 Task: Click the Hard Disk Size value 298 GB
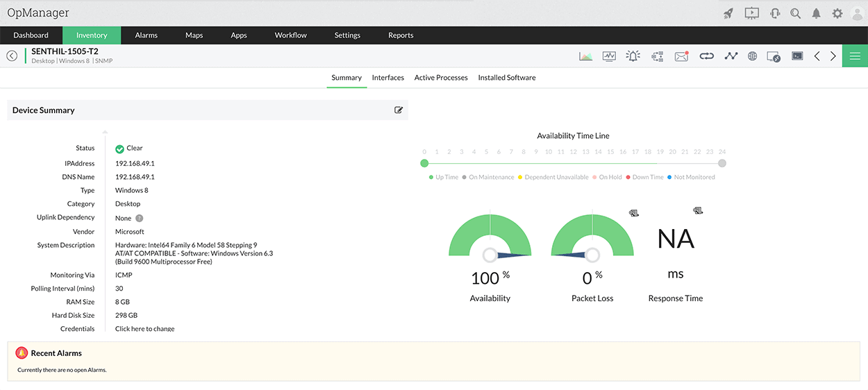coord(126,315)
